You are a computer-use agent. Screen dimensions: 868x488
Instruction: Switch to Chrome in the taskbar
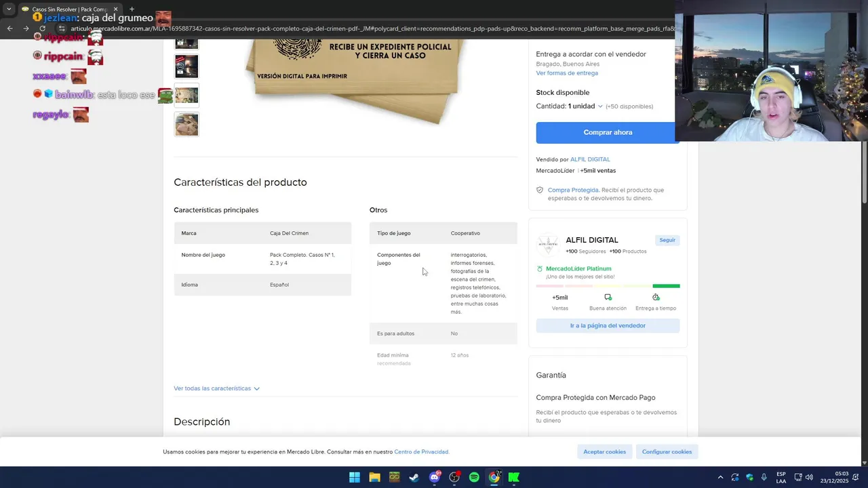[x=494, y=477]
